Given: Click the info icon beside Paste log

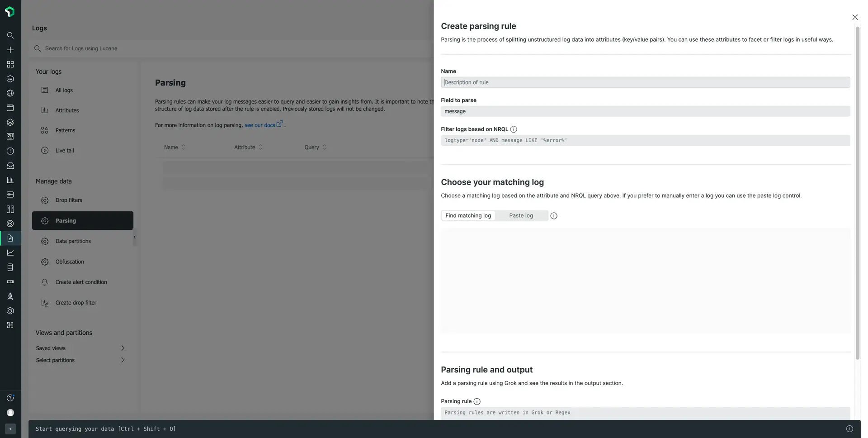Looking at the screenshot, I should click(554, 216).
